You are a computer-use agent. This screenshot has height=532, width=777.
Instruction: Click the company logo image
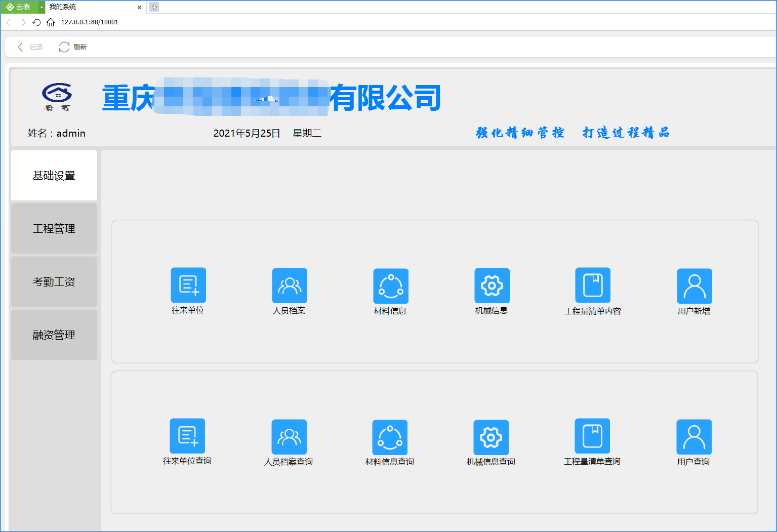click(57, 97)
